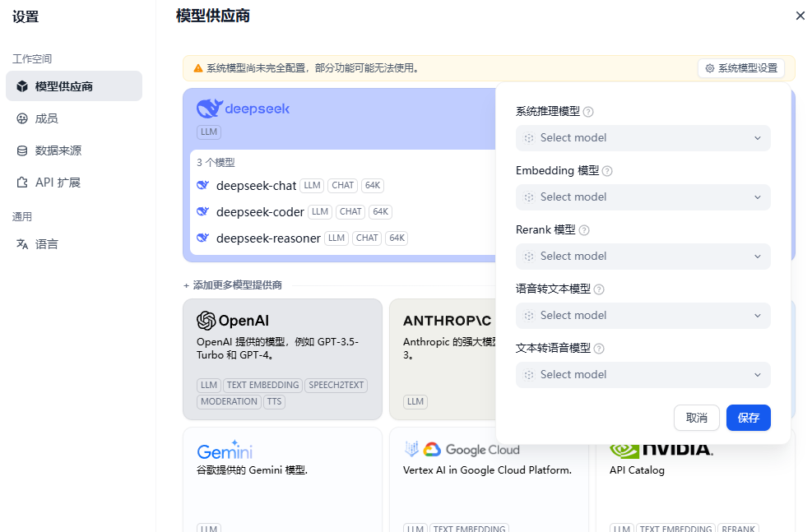Viewport: 812px width, 532px height.
Task: Click the Gemini logo on provider card
Action: click(225, 451)
